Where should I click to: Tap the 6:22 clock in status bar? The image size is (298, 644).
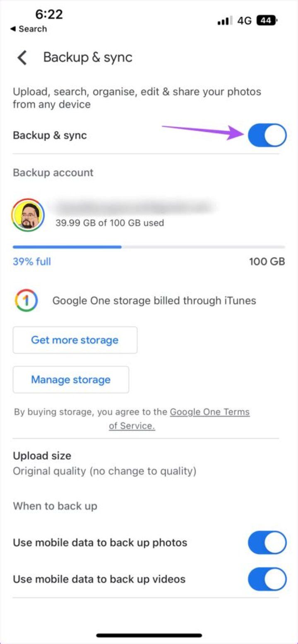click(x=48, y=14)
